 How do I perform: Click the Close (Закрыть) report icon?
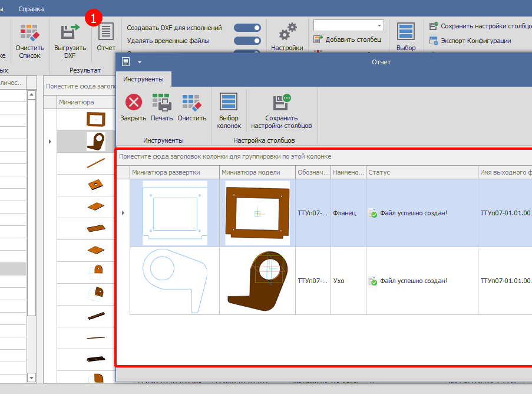click(x=134, y=103)
